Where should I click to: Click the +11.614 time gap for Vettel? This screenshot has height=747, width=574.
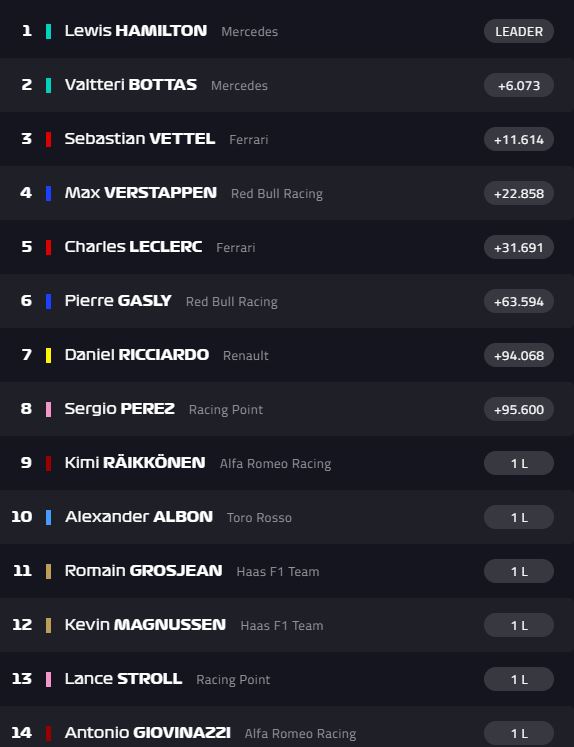(x=519, y=139)
